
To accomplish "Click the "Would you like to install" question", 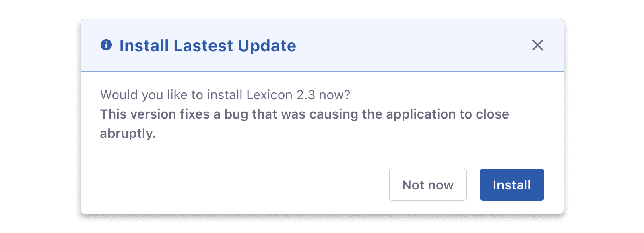I will (x=225, y=95).
